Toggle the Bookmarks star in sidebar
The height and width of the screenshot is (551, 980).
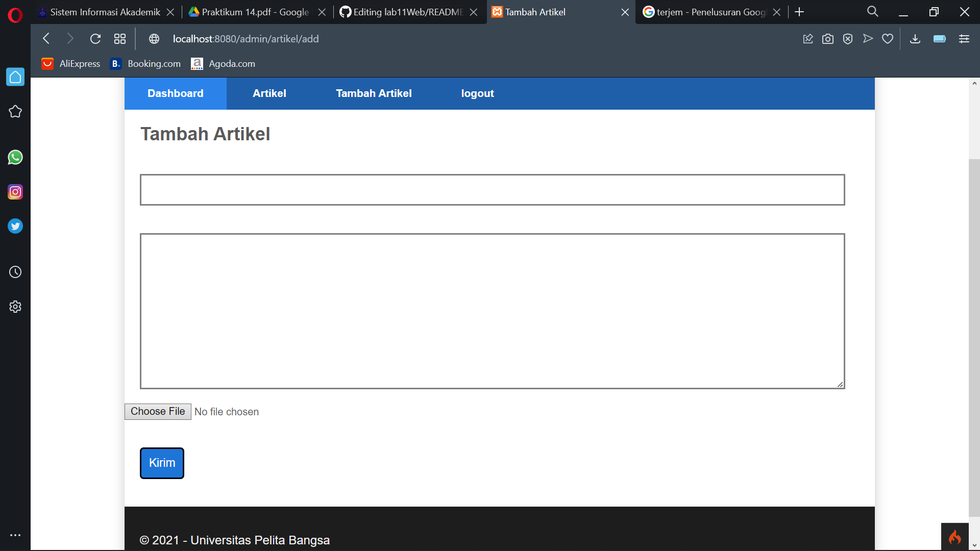[x=15, y=111]
